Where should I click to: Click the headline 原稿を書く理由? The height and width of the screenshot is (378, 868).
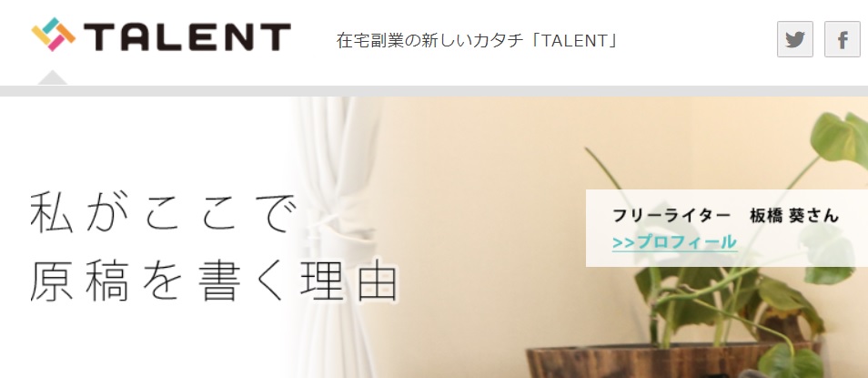[214, 281]
